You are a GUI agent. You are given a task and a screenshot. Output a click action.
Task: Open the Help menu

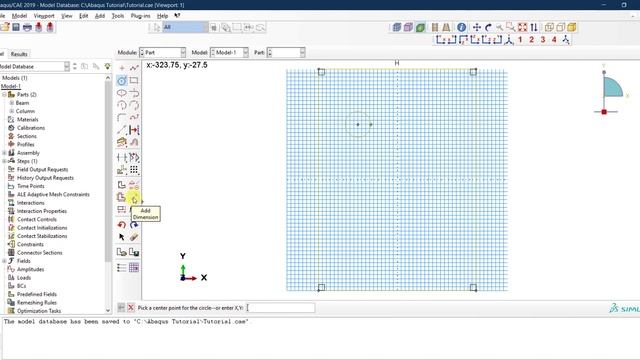pos(162,16)
